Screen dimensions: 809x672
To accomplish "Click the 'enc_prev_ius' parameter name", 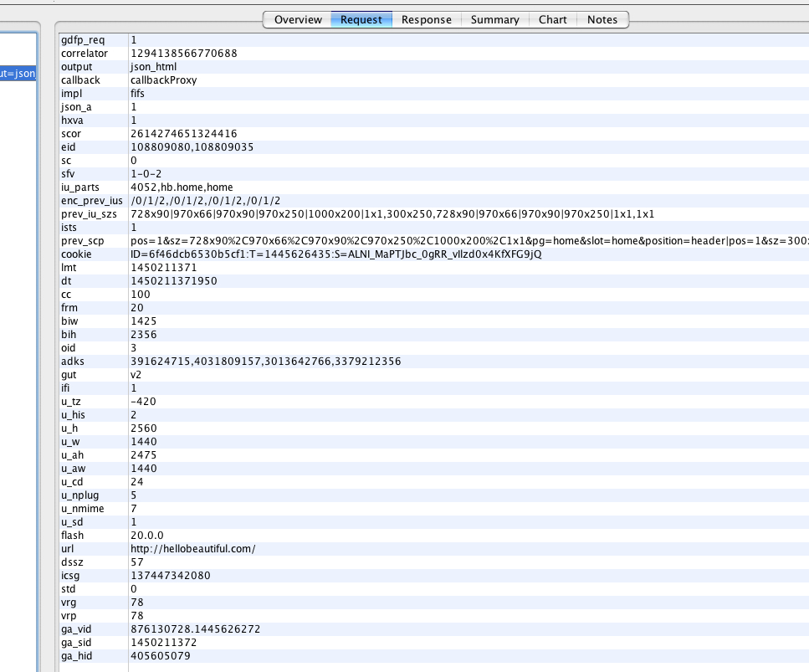I will [x=92, y=201].
